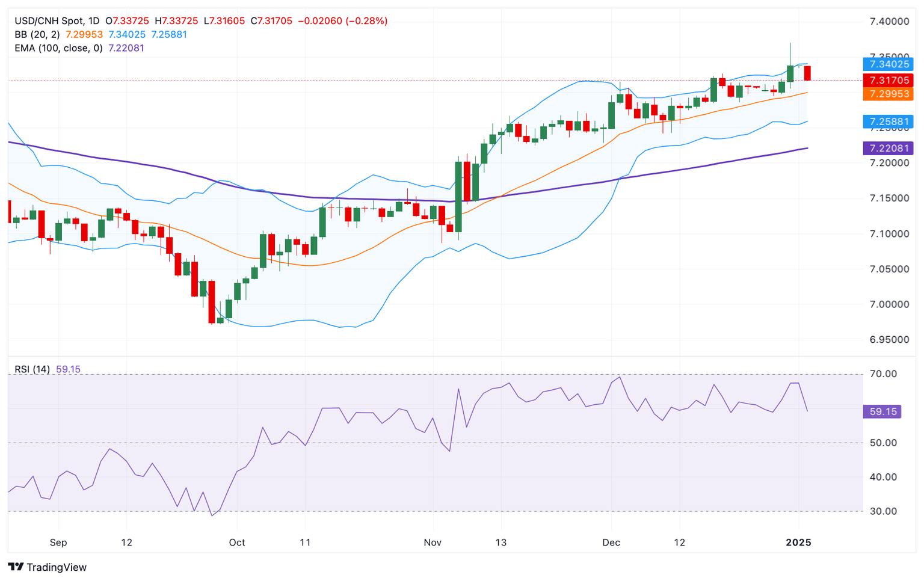The height and width of the screenshot is (581, 924).
Task: Click the last red candlestick on chart
Action: click(x=807, y=73)
